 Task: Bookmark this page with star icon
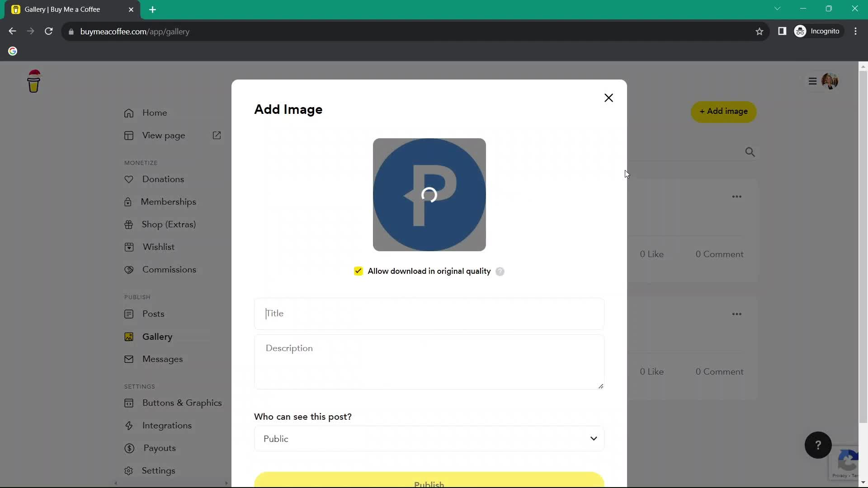[x=759, y=31]
